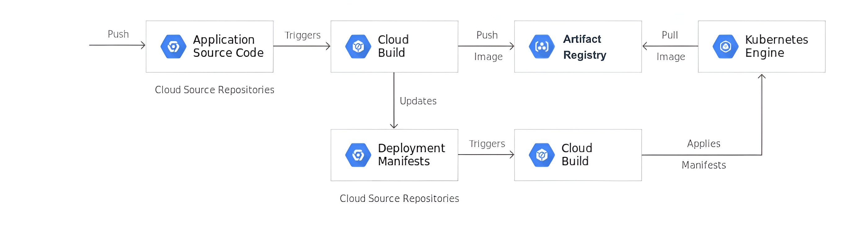Viewport: 868px width, 236px height.
Task: Click the Artifact Registry hexagon icon
Action: coord(542,47)
